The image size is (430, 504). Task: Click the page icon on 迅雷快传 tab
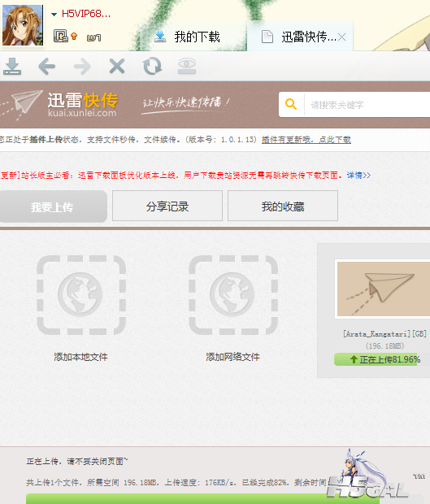point(267,37)
